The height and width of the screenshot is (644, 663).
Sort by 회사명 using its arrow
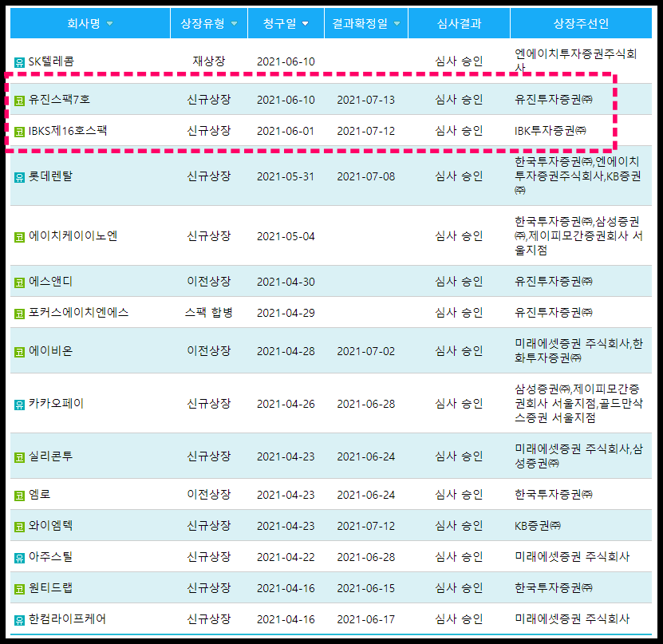point(110,24)
